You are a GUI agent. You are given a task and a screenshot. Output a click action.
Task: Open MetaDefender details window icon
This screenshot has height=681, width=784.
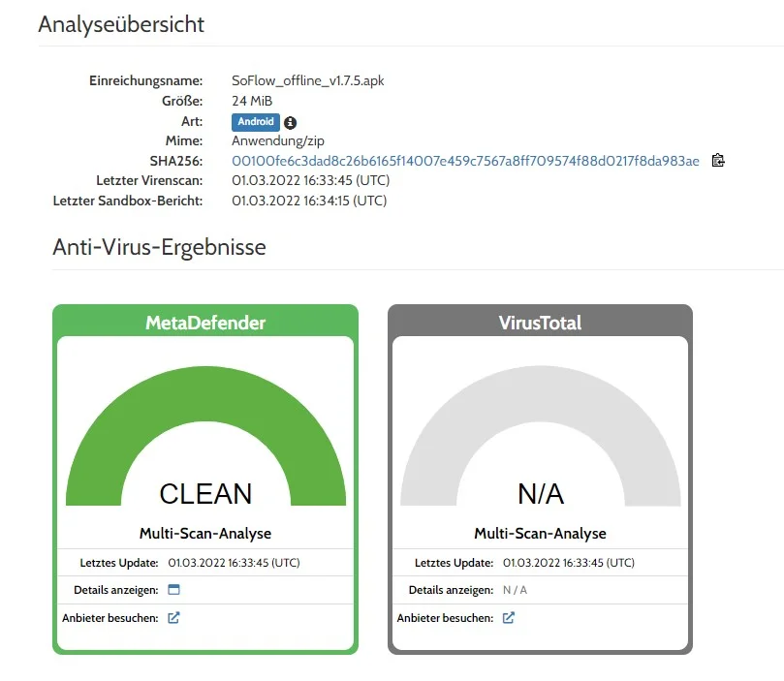pos(173,590)
